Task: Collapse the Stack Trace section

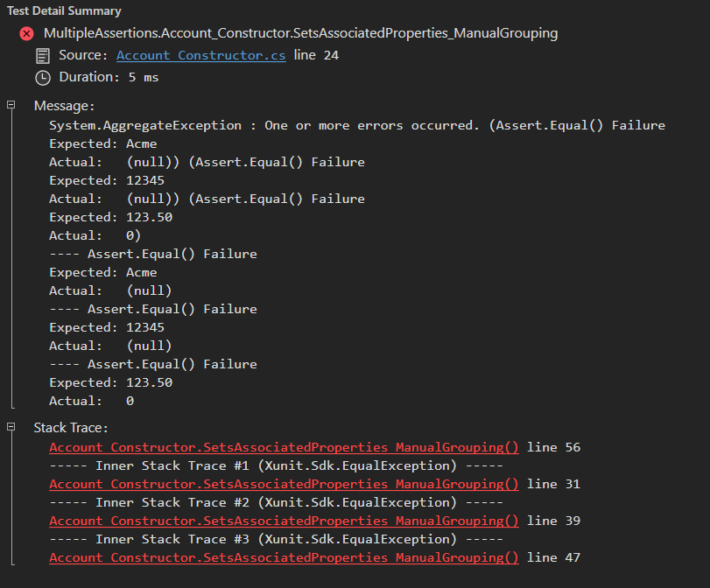Action: click(11, 427)
